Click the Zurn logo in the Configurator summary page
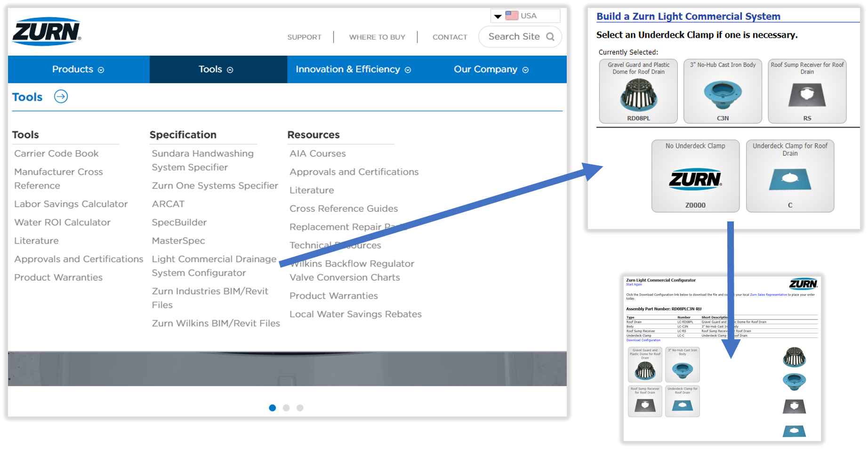Viewport: 868px width, 449px height. click(803, 284)
